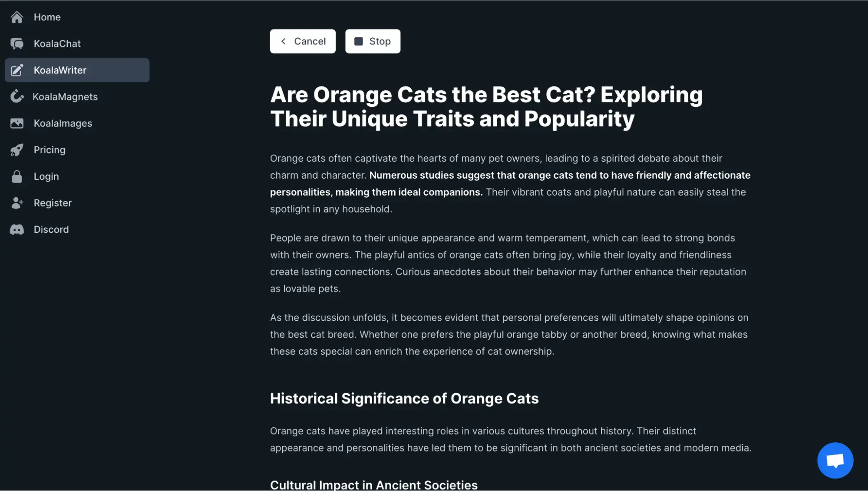Open KoalaChat from sidebar
Screen dimensions: 868x491
[57, 43]
